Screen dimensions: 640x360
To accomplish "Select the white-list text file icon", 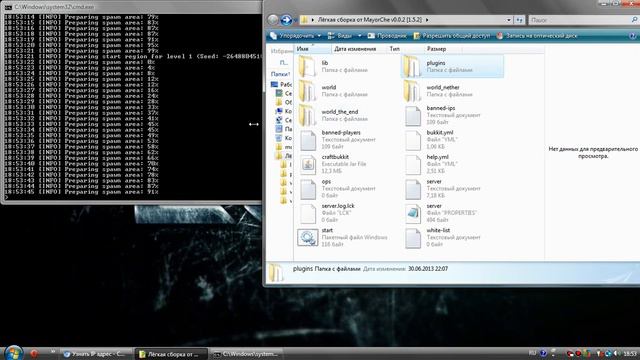I will point(413,238).
